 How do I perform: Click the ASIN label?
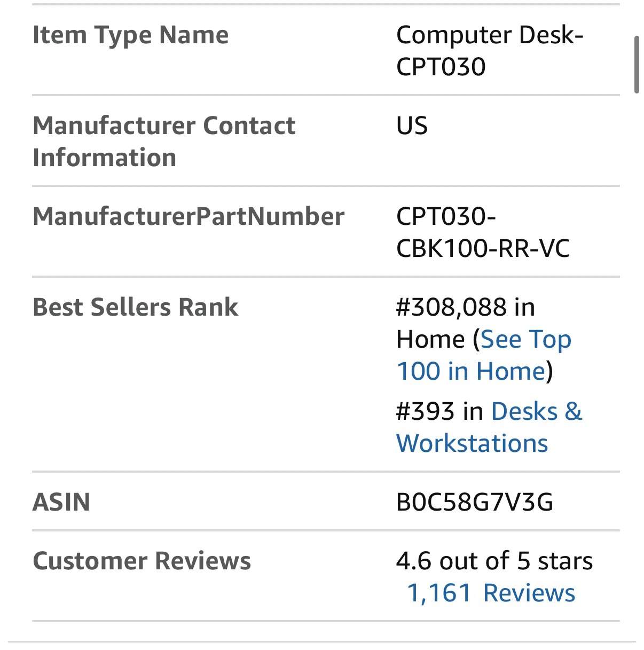(x=61, y=502)
